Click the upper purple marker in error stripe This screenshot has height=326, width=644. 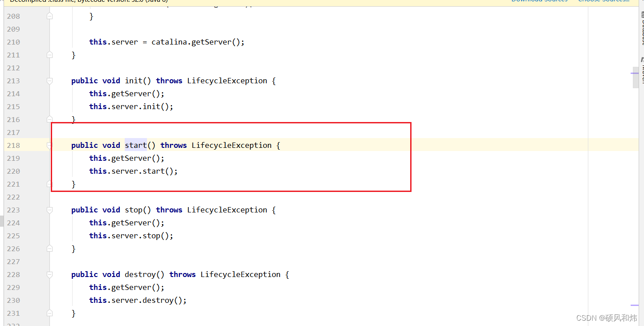pyautogui.click(x=635, y=73)
